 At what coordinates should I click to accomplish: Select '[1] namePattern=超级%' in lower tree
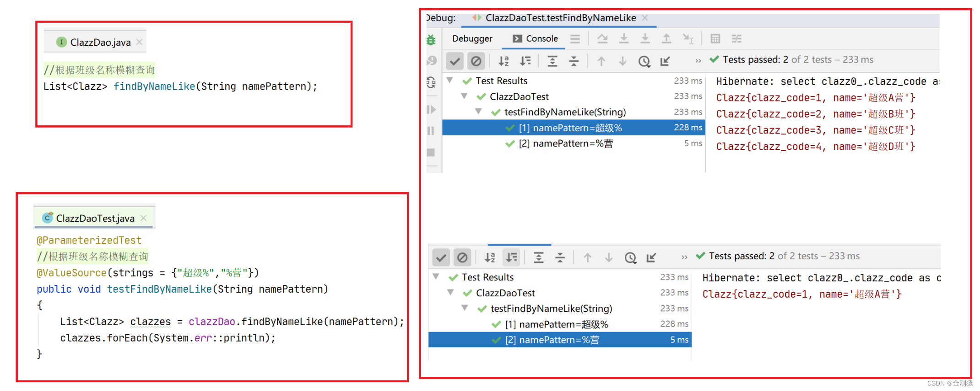pos(560,324)
